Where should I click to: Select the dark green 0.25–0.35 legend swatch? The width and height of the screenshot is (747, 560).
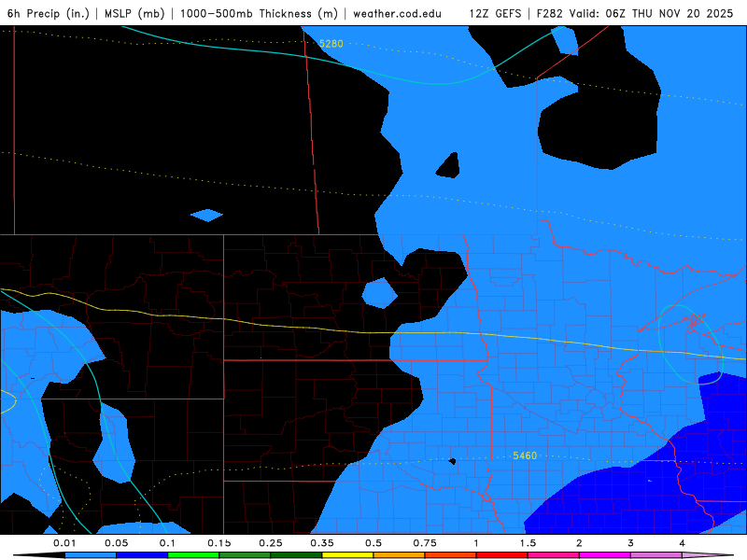296,555
